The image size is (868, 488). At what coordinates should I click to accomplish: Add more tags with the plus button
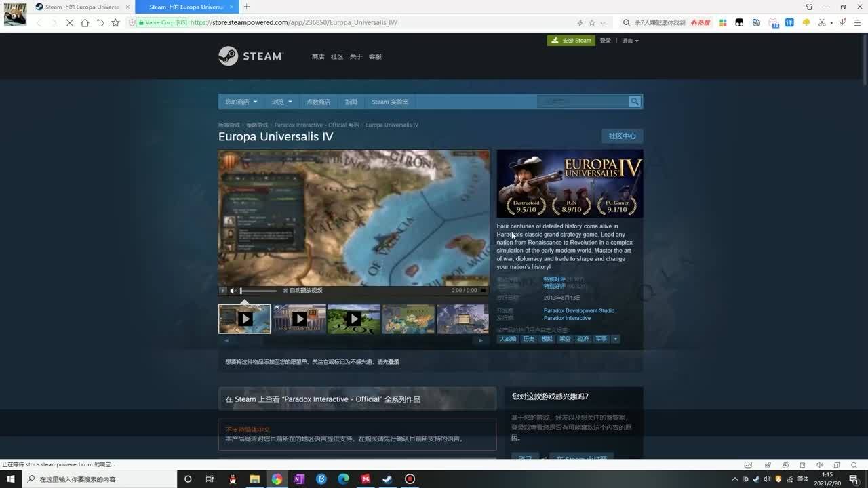616,339
